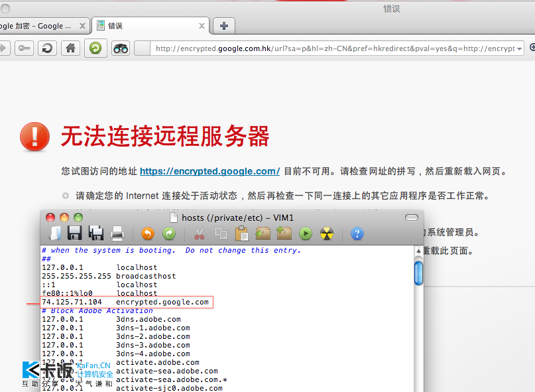
Task: Click the binoculars icon in browser toolbar
Action: click(x=121, y=48)
